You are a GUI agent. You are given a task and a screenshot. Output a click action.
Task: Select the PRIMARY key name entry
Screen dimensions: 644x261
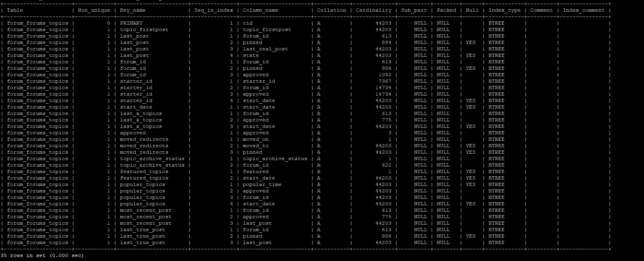tap(131, 23)
